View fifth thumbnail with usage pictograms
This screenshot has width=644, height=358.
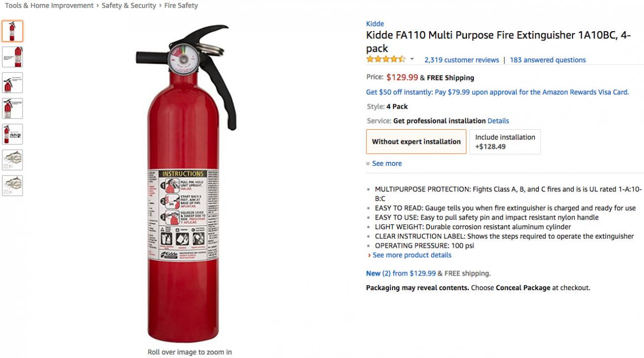[x=13, y=134]
